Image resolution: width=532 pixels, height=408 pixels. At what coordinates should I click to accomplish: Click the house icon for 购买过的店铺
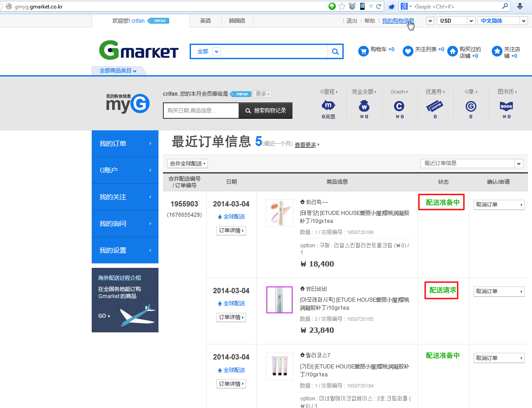coord(452,51)
